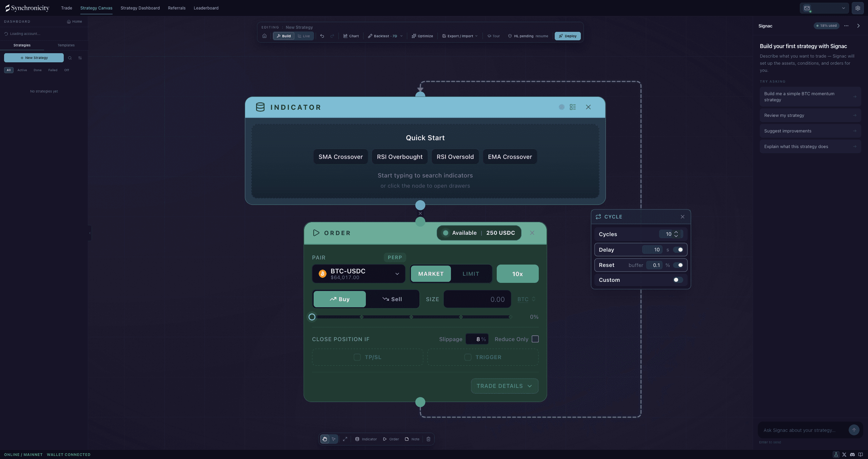Open the Strategy Dashboard nav item
Viewport: 868px width, 459px height.
(140, 8)
